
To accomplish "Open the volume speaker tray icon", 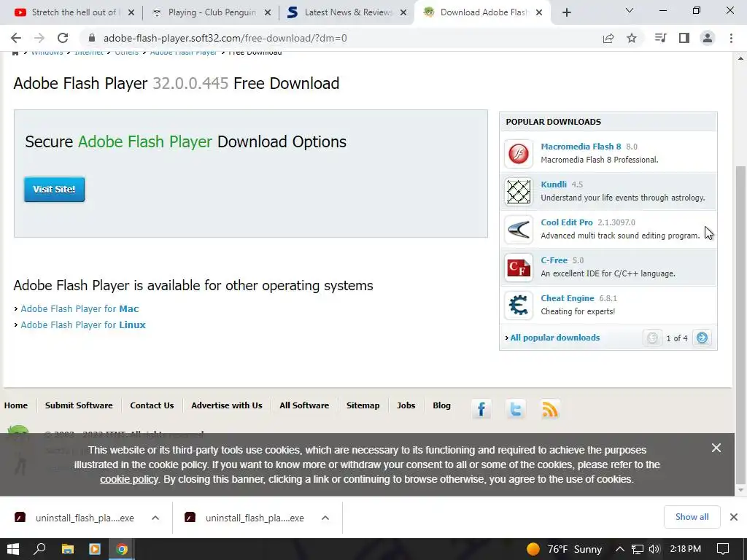I will coord(654,549).
